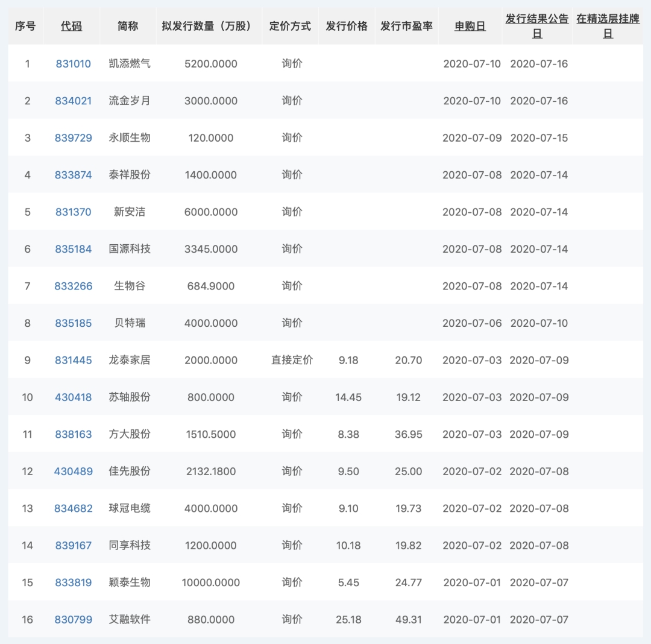Image resolution: width=651 pixels, height=644 pixels.
Task: Open code 430418 for 苏轴股份
Action: click(x=74, y=397)
